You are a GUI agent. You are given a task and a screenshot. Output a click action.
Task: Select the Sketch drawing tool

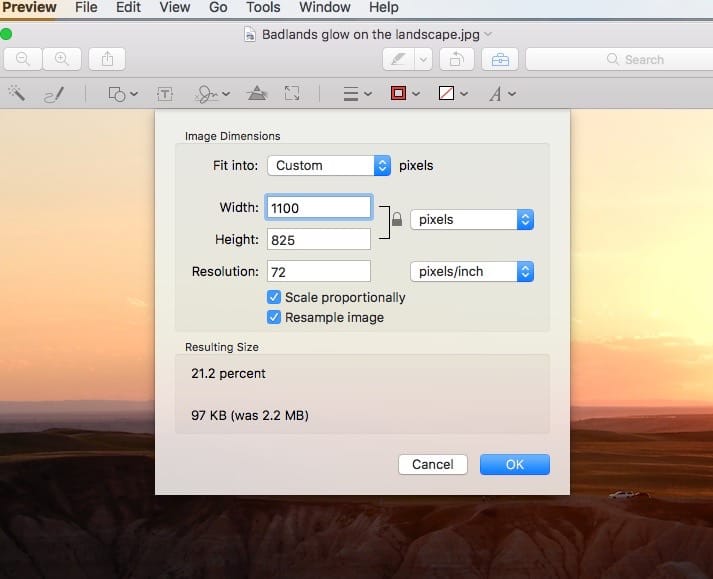[x=53, y=94]
